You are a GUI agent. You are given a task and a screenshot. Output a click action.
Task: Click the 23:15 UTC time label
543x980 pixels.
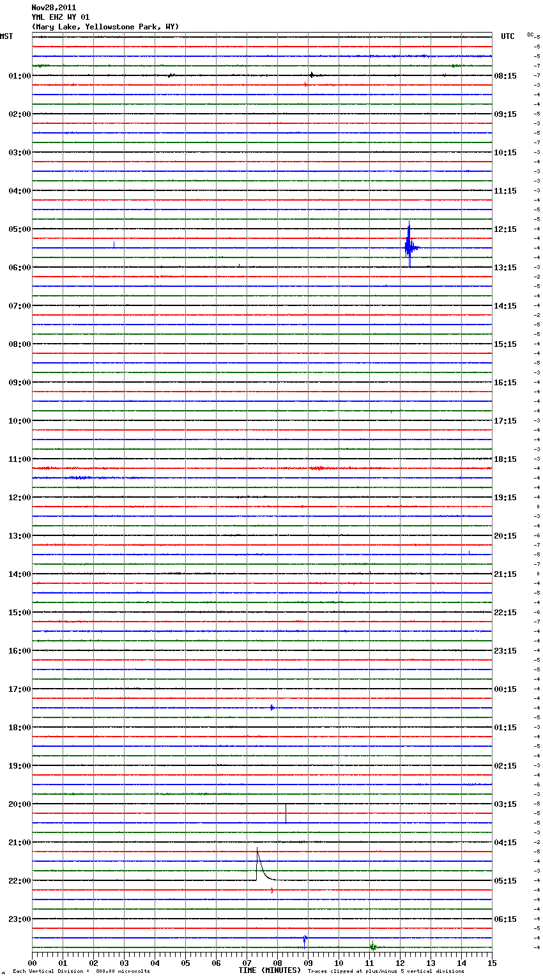click(505, 651)
